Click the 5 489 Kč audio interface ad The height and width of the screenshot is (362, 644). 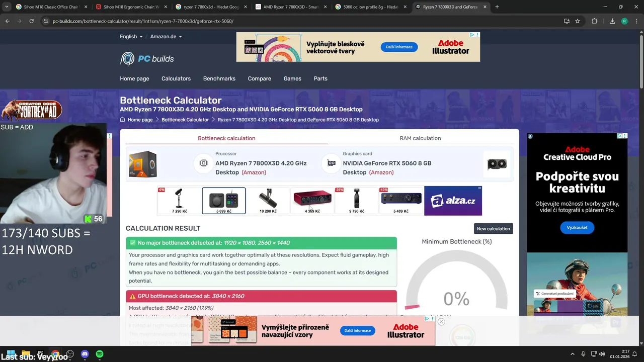click(x=401, y=201)
